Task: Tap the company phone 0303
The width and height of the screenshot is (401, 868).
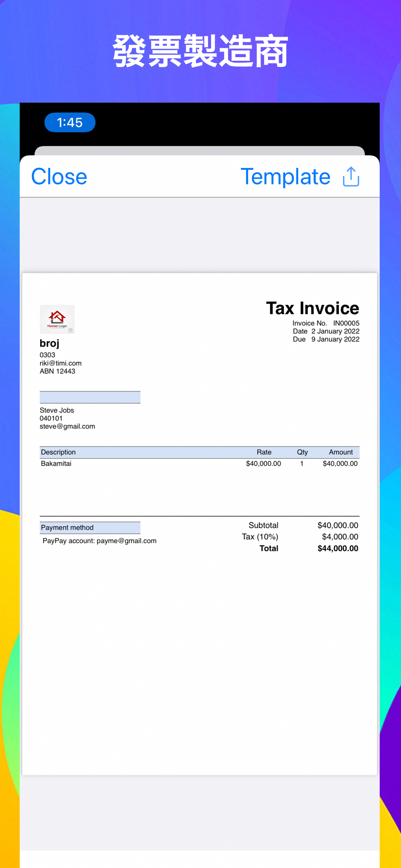Action: pyautogui.click(x=47, y=355)
